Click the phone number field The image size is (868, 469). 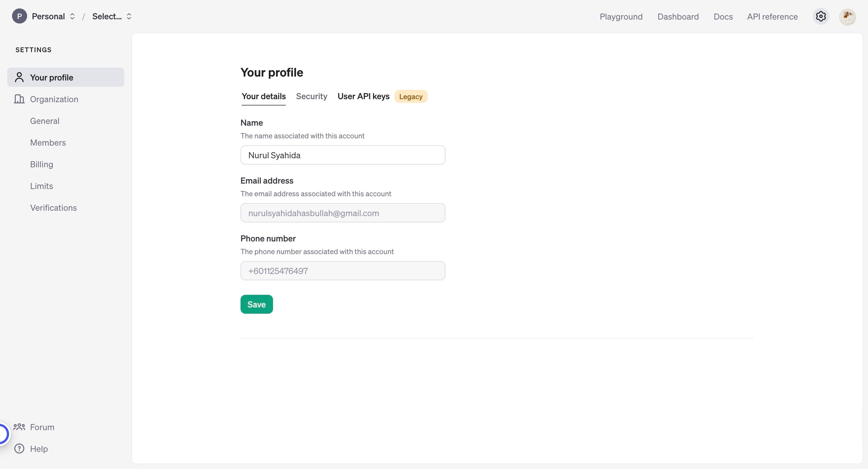(x=343, y=271)
